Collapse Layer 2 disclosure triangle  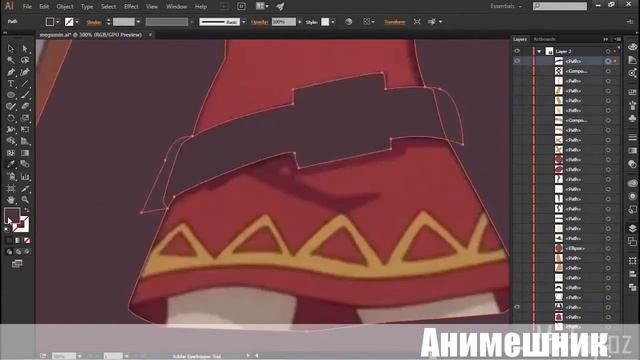(539, 51)
